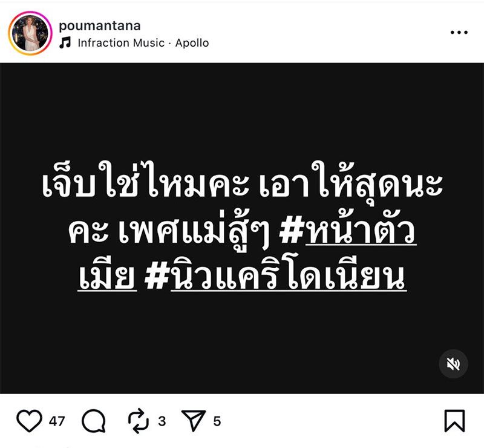Like the post with the heart icon
484x448 pixels.
(29, 421)
